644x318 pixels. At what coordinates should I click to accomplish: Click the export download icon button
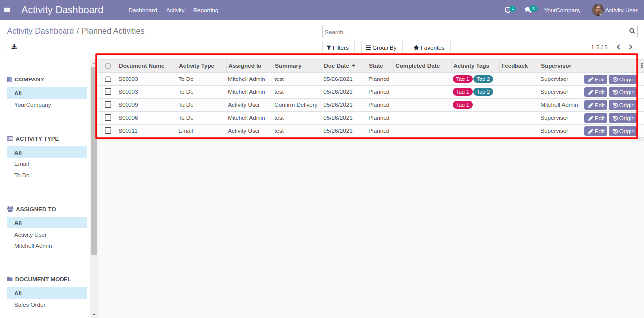[x=14, y=47]
